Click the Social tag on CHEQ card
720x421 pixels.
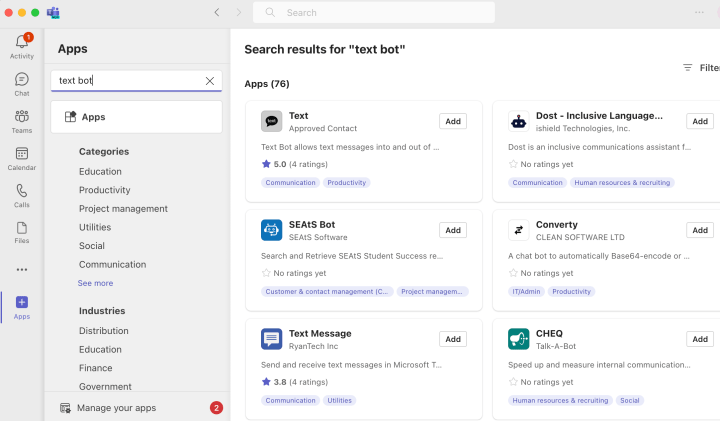[x=630, y=400]
